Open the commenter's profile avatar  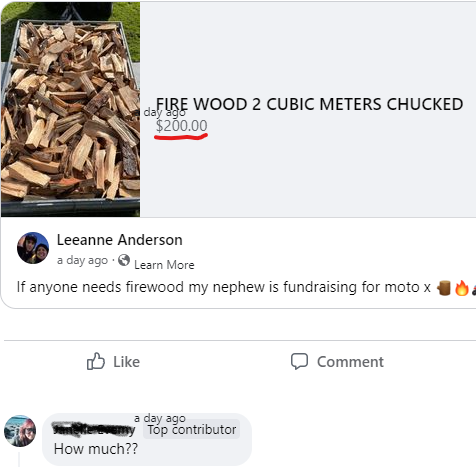pyautogui.click(x=20, y=431)
